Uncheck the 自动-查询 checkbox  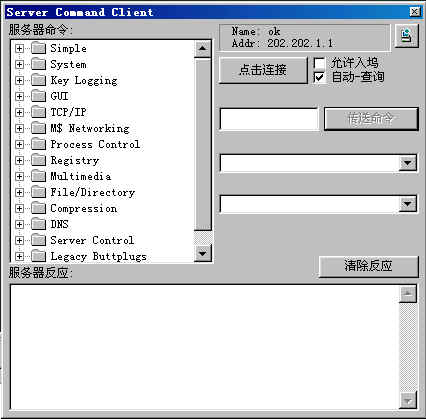pyautogui.click(x=319, y=77)
